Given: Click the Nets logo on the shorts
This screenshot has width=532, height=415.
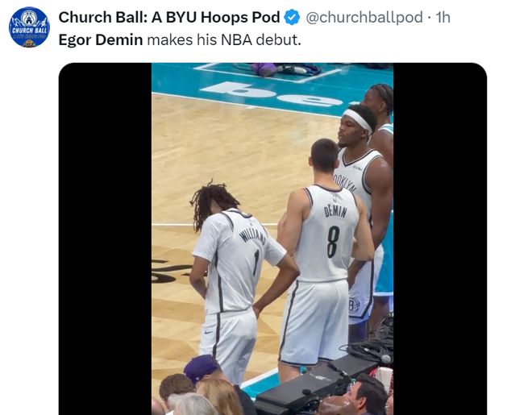Looking at the screenshot, I should [x=354, y=305].
